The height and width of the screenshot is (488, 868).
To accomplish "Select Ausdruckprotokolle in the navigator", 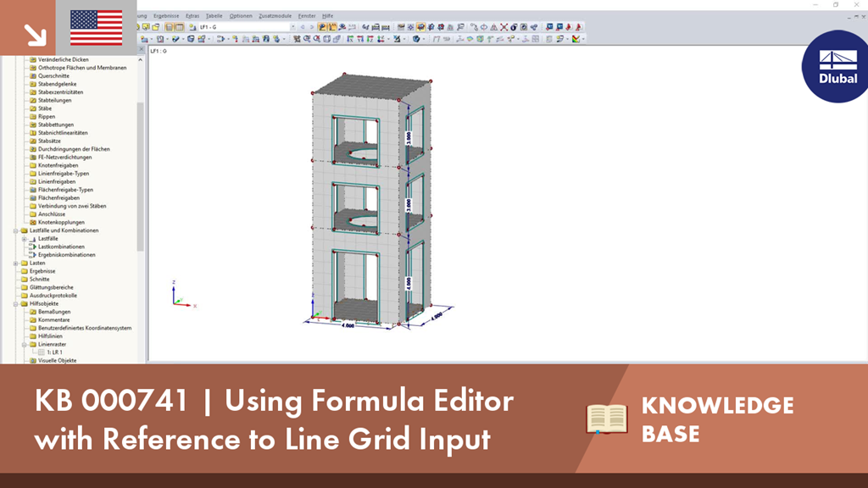I will (53, 296).
